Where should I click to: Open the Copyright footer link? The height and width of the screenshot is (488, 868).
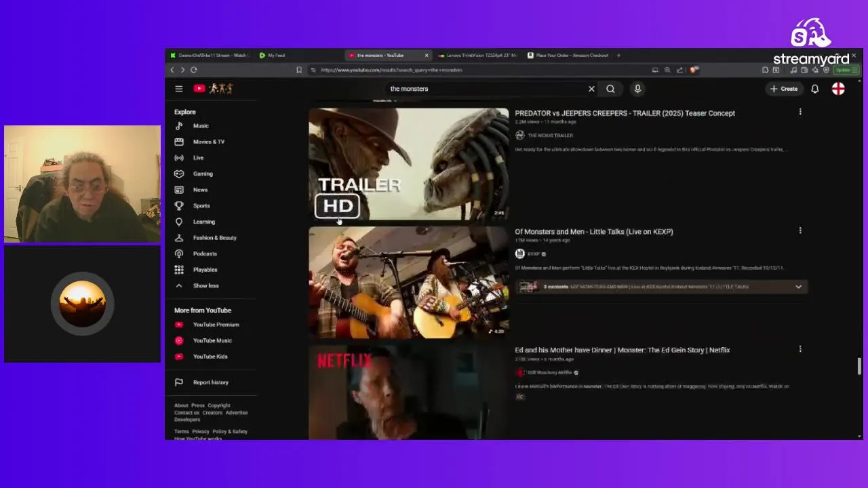(219, 405)
